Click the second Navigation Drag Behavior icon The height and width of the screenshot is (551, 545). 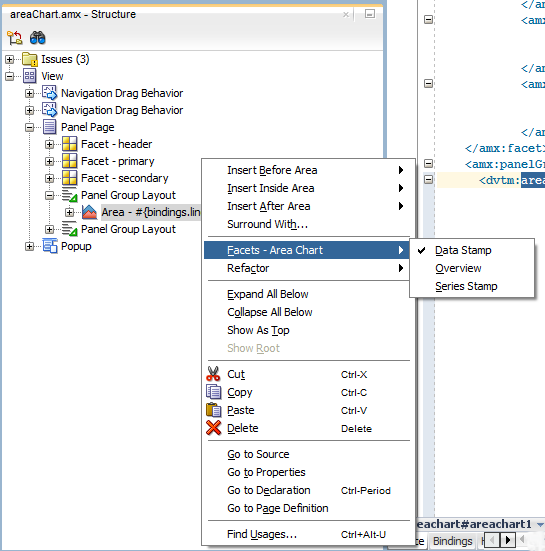[x=50, y=110]
